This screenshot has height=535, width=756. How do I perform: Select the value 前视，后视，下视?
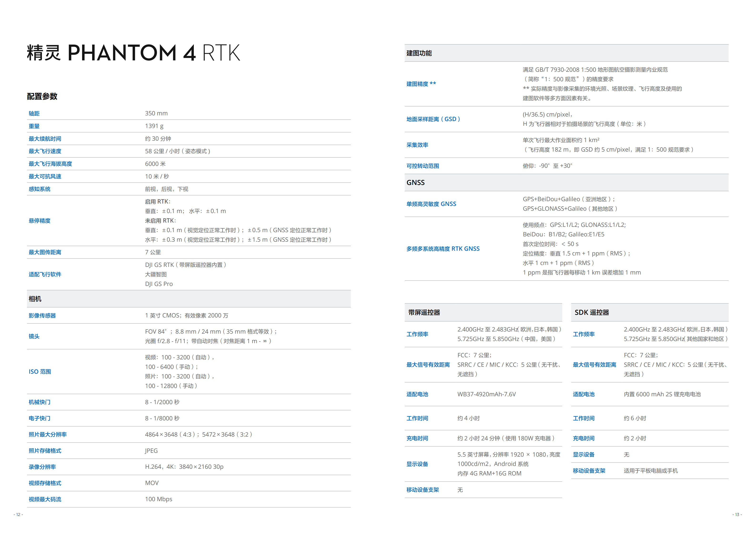click(x=167, y=189)
